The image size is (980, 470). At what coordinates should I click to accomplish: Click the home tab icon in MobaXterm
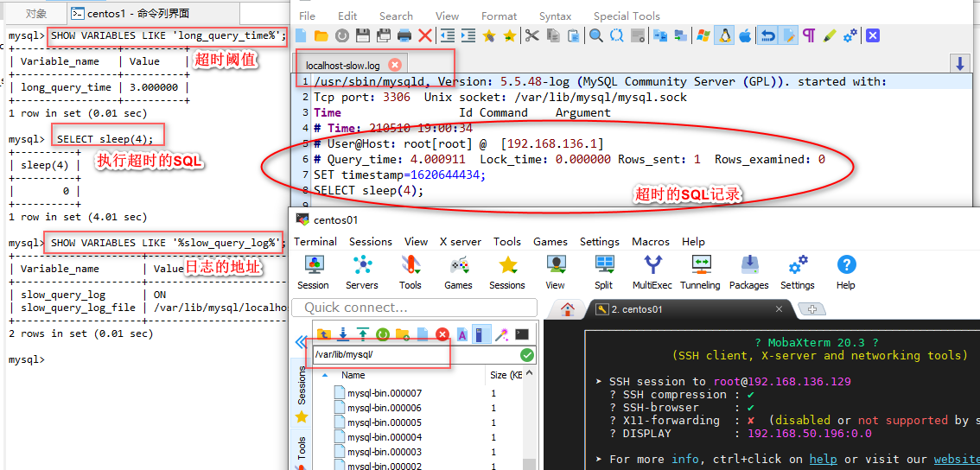[x=568, y=309]
